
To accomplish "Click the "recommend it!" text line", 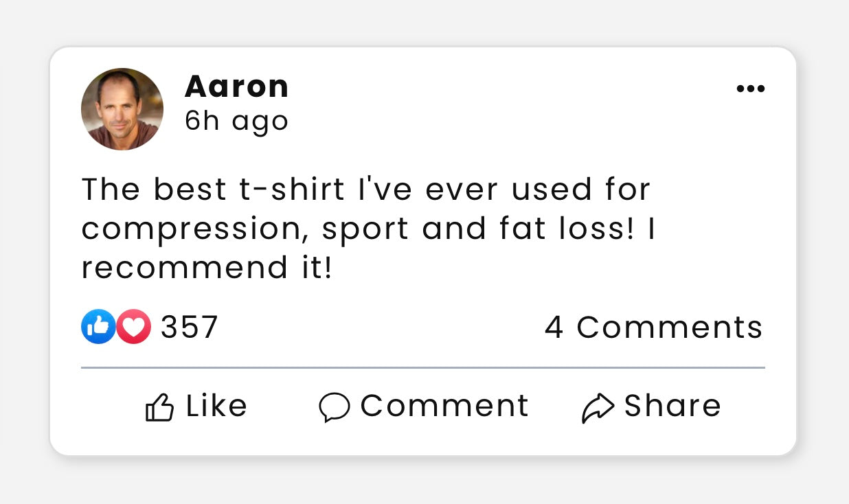I will [206, 268].
